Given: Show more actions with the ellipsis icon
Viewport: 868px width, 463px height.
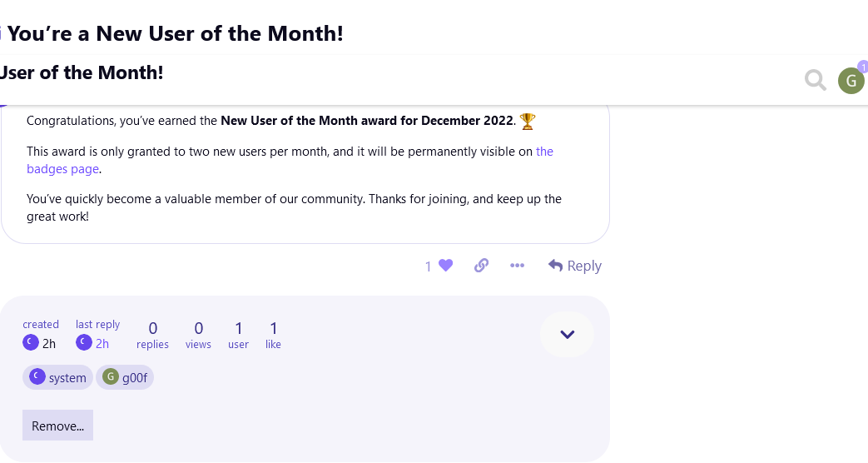Looking at the screenshot, I should tap(517, 266).
